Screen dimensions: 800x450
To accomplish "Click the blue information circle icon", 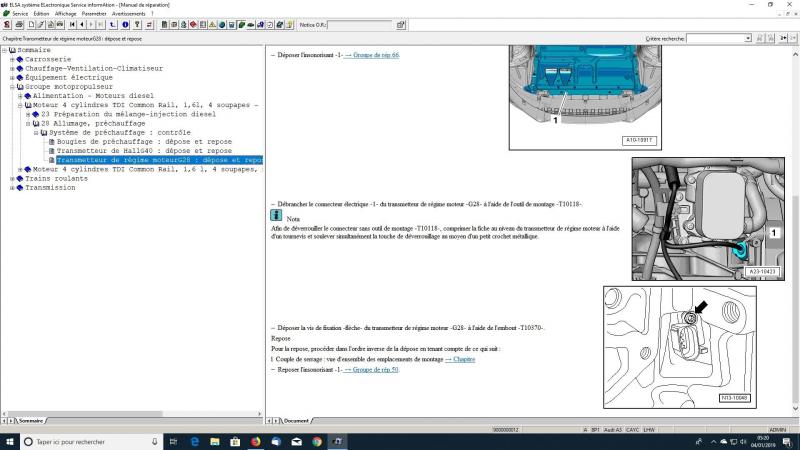I will pos(125,24).
